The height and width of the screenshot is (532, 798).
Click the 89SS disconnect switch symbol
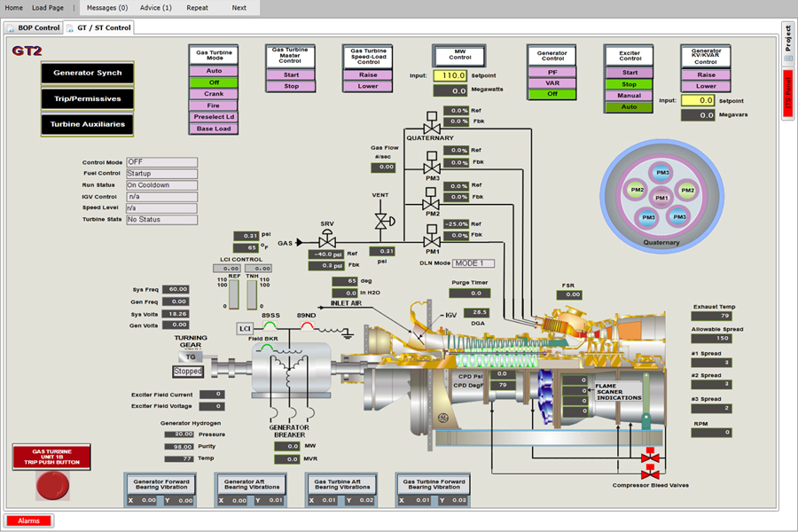coord(270,327)
